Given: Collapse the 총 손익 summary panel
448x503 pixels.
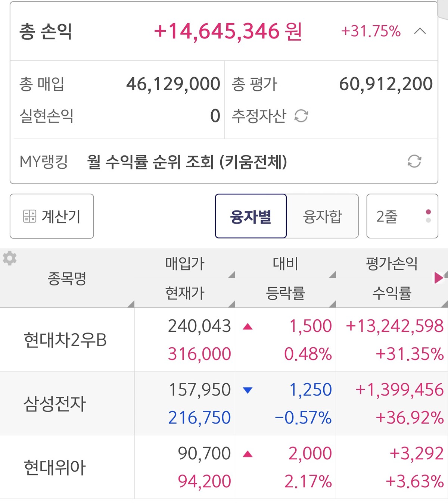Looking at the screenshot, I should pyautogui.click(x=420, y=31).
